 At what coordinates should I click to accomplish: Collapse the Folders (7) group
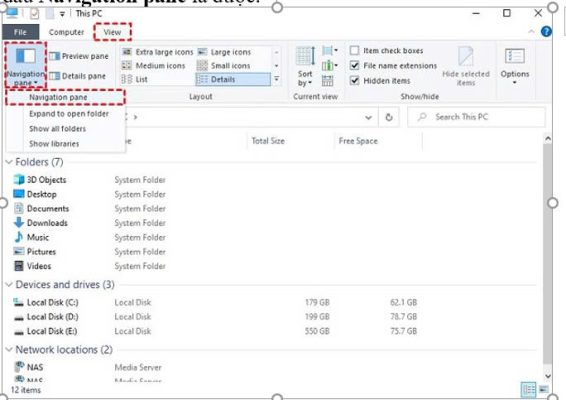click(x=9, y=162)
